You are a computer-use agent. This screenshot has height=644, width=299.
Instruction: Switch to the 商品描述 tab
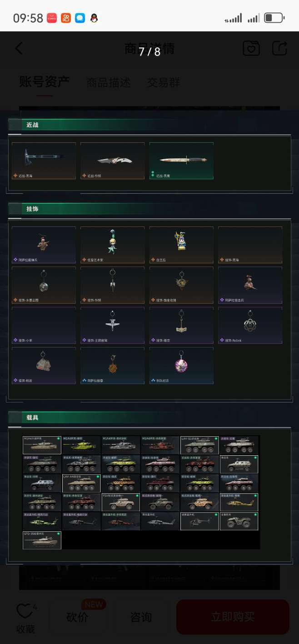109,83
